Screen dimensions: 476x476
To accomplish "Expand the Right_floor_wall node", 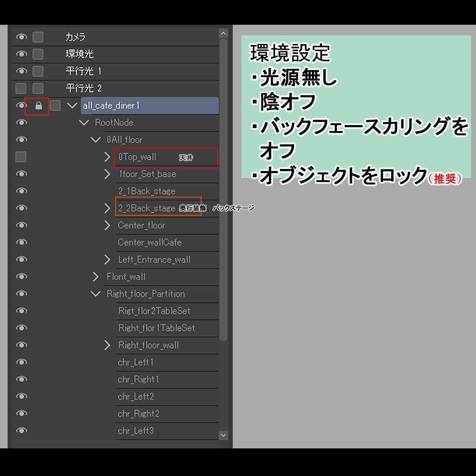I will pos(107,345).
